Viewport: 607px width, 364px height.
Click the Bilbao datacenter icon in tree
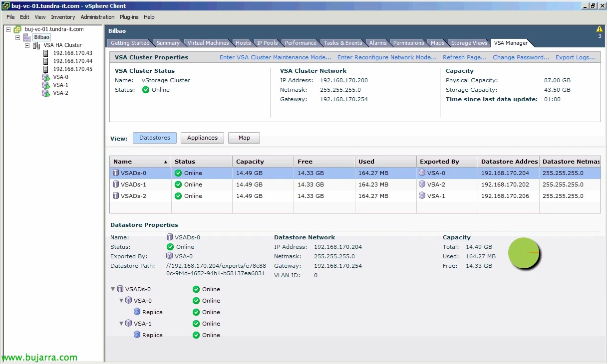27,37
